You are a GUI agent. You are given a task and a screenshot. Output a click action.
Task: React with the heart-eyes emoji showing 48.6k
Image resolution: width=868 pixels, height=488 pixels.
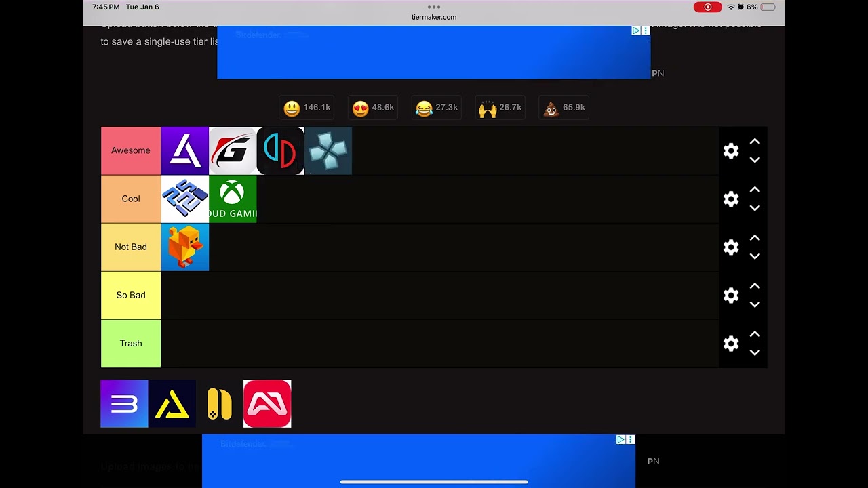pyautogui.click(x=373, y=108)
